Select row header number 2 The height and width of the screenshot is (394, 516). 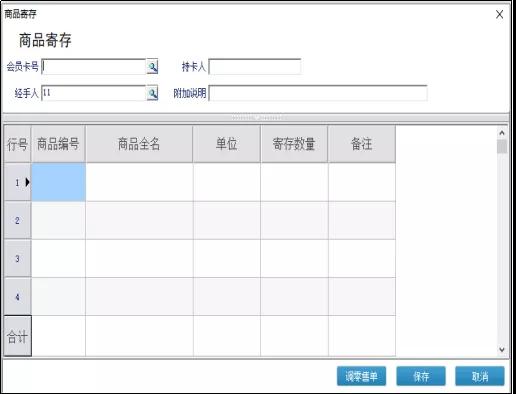coord(18,220)
